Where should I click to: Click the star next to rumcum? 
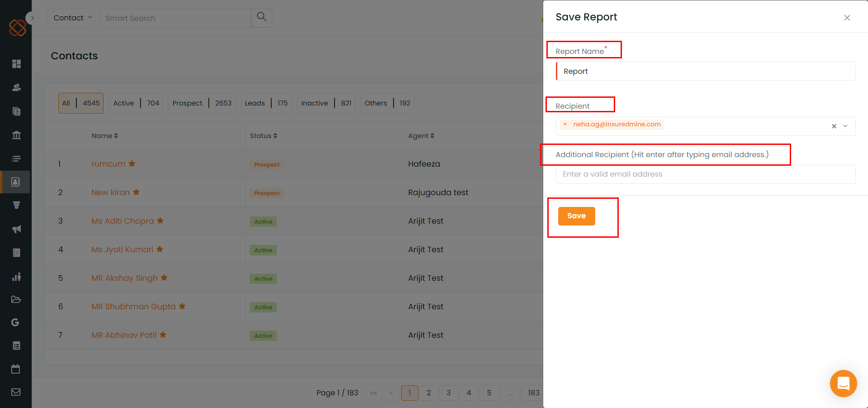[x=132, y=163]
